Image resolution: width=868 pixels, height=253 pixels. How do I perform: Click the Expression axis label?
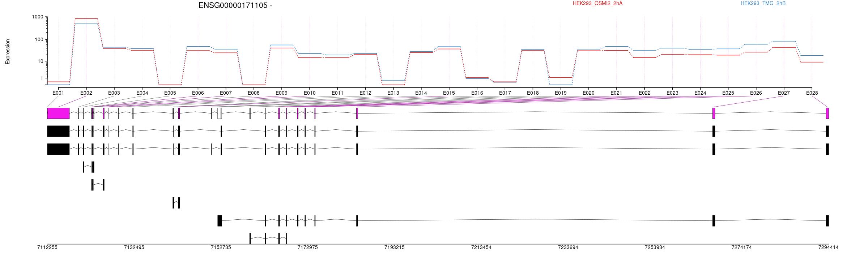(8, 52)
